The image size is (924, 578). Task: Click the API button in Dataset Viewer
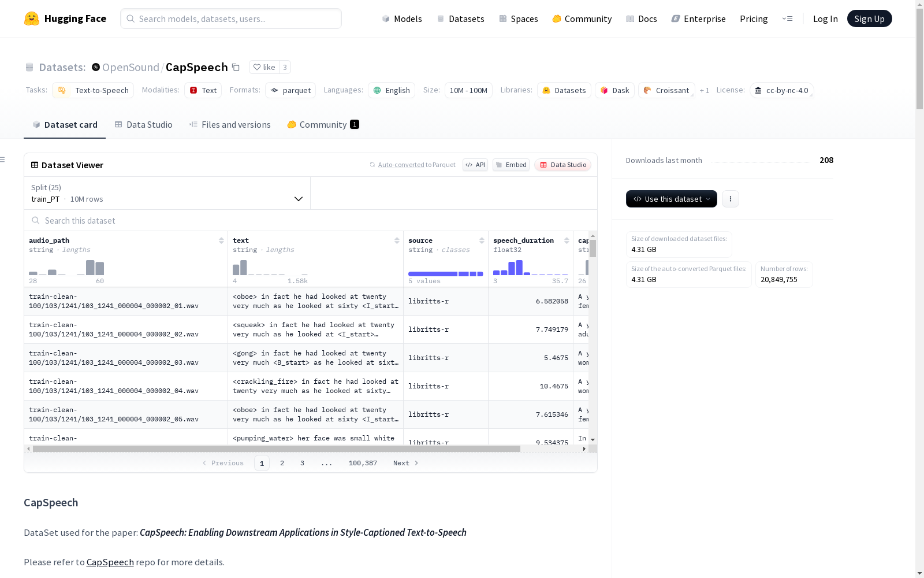click(x=475, y=165)
